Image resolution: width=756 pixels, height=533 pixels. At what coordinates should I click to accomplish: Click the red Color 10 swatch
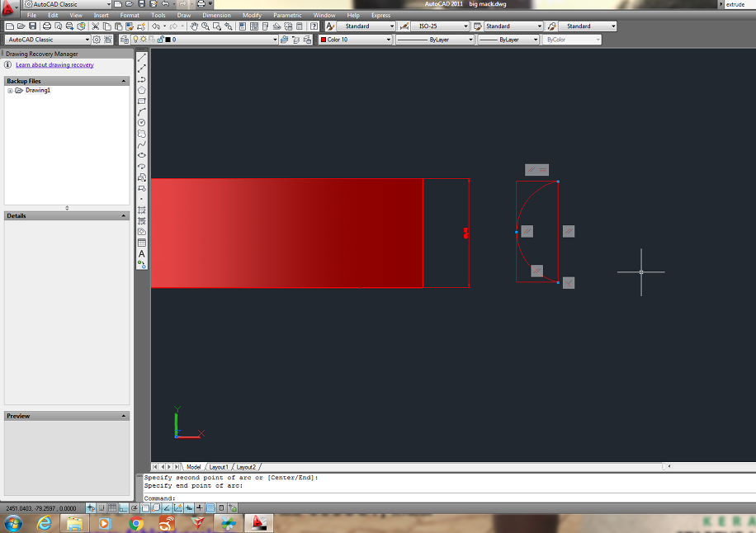point(324,40)
